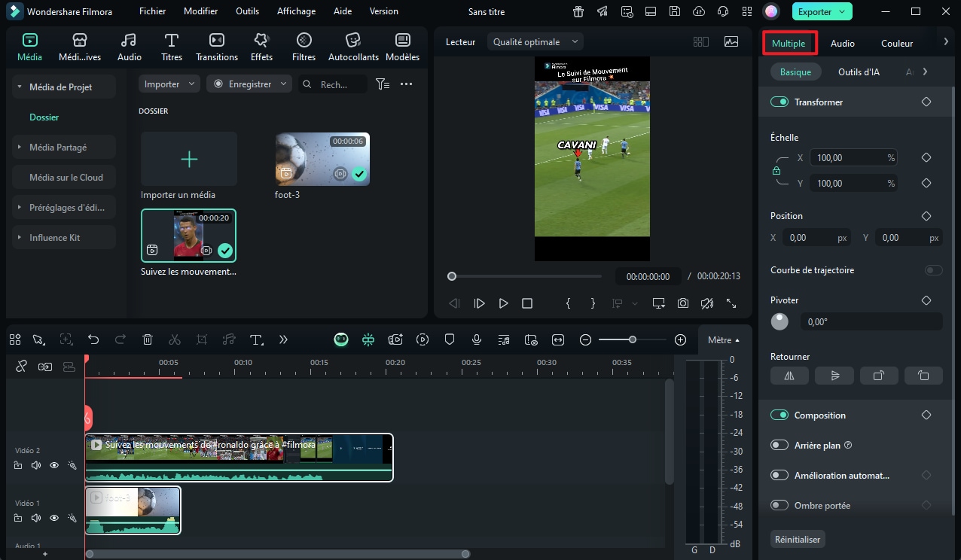The height and width of the screenshot is (560, 961).
Task: Toggle the Transformer switch
Action: pyautogui.click(x=779, y=102)
